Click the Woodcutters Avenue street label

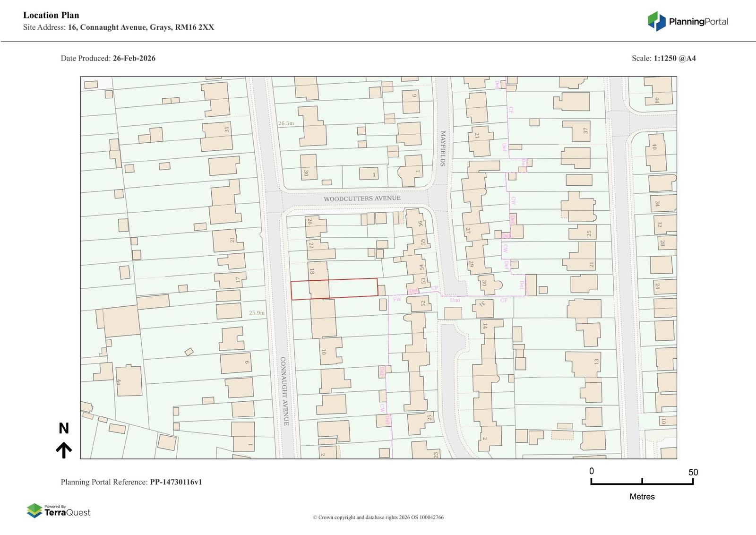point(362,198)
